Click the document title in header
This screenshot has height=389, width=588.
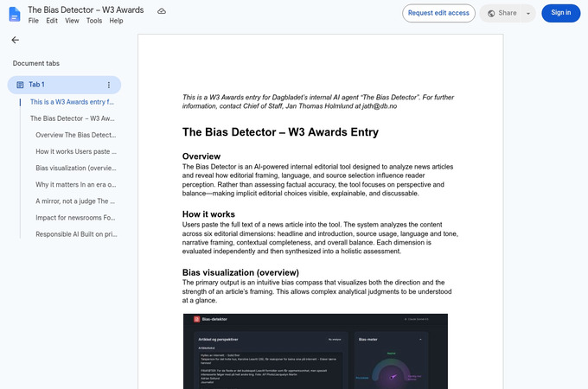86,10
